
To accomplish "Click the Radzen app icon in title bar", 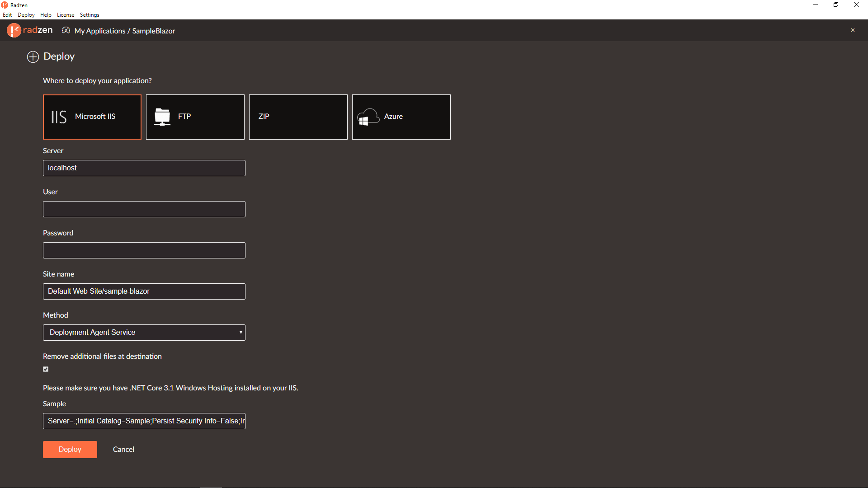I will [5, 5].
